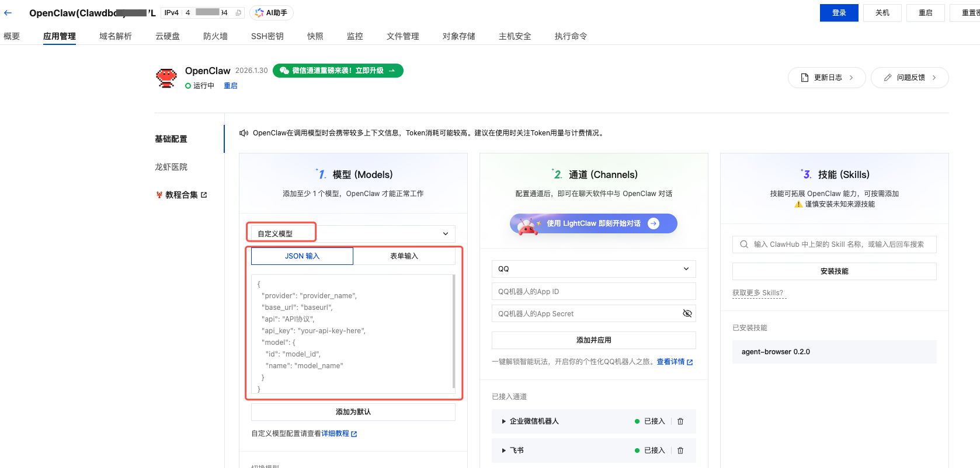The width and height of the screenshot is (980, 468).
Task: Click the JSON text area scrollbar
Action: [x=454, y=331]
